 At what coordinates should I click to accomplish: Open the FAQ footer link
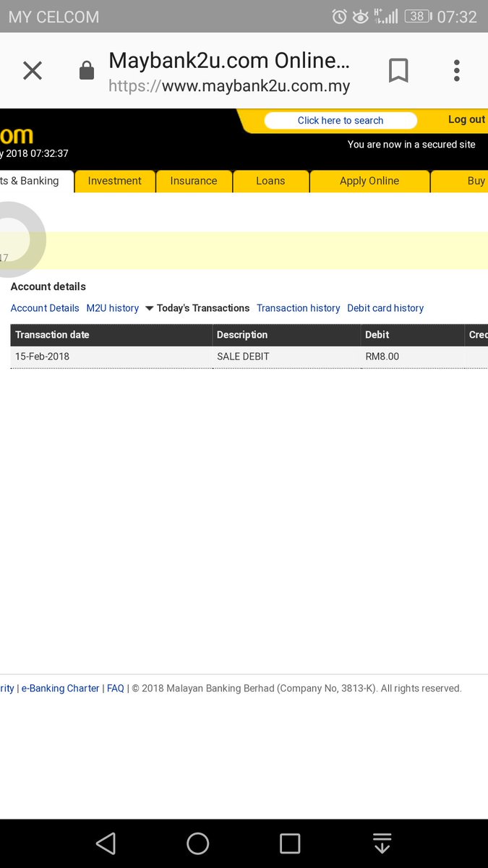116,689
